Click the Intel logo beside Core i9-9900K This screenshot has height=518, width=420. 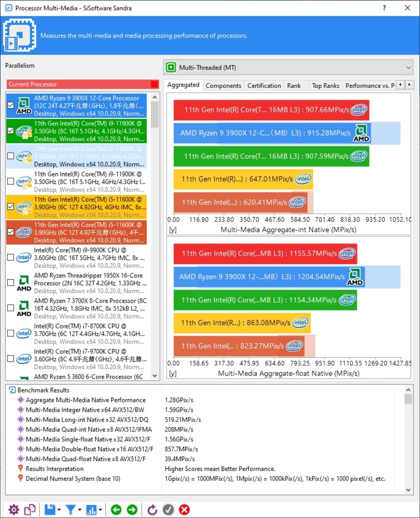point(24,257)
